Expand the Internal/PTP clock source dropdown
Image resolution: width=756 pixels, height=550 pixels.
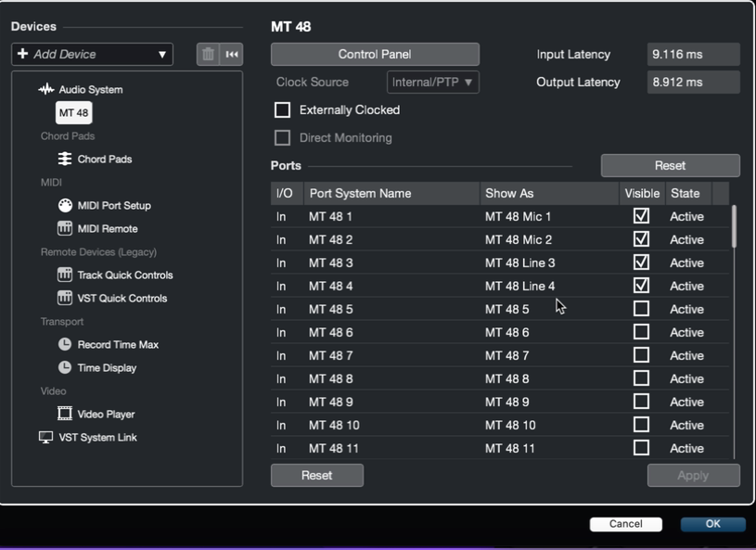(433, 82)
